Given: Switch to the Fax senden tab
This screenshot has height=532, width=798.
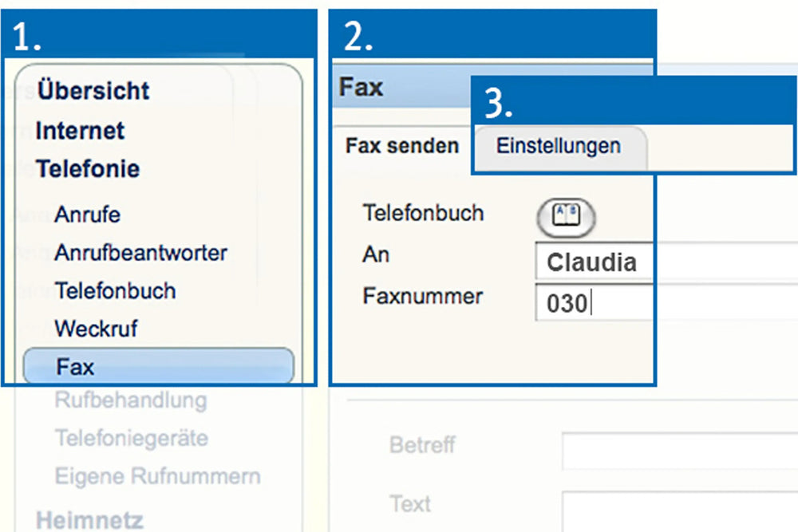Looking at the screenshot, I should (401, 146).
